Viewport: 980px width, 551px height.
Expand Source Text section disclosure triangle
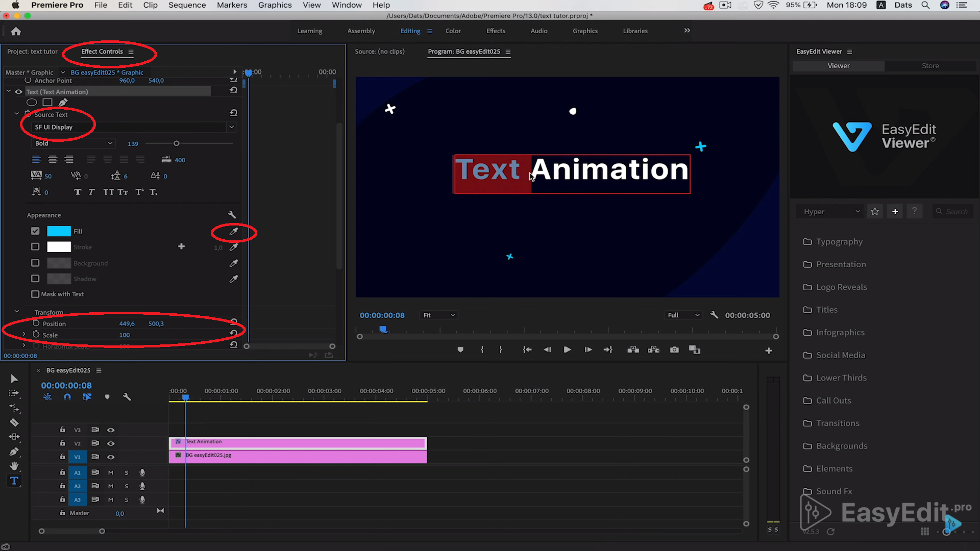click(x=16, y=114)
